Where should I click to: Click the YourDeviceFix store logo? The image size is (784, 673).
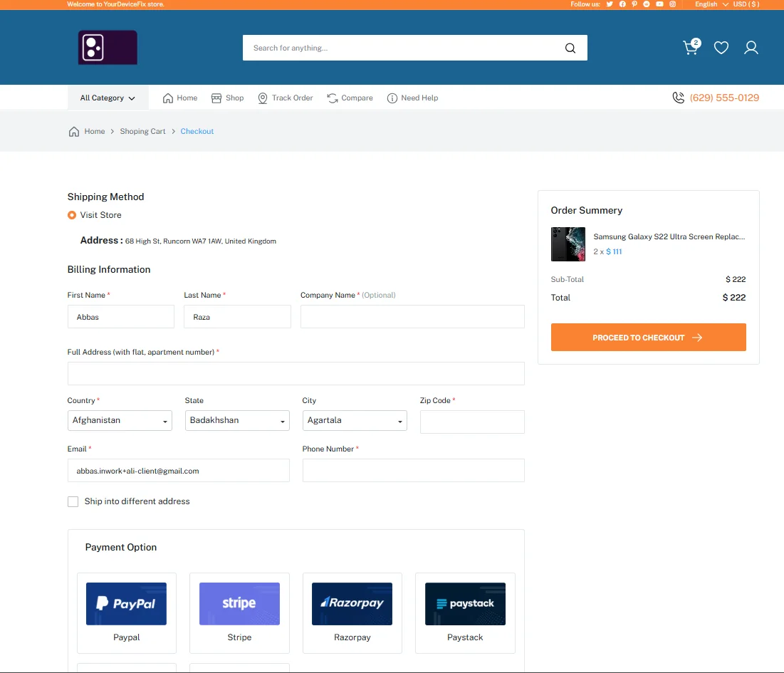108,48
